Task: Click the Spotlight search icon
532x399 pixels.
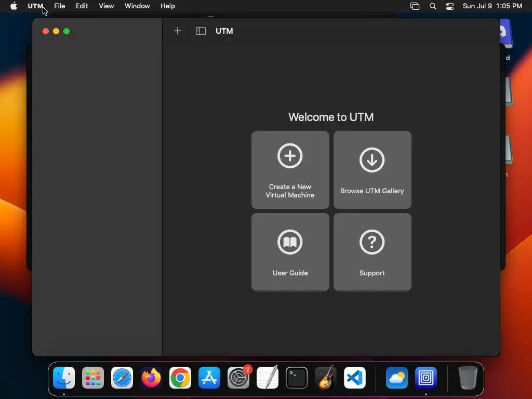Action: click(x=433, y=6)
